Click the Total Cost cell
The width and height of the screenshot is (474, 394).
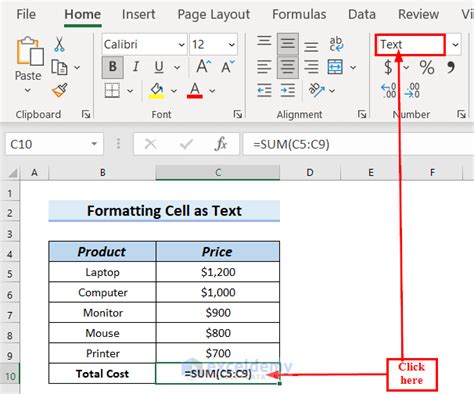click(x=102, y=373)
